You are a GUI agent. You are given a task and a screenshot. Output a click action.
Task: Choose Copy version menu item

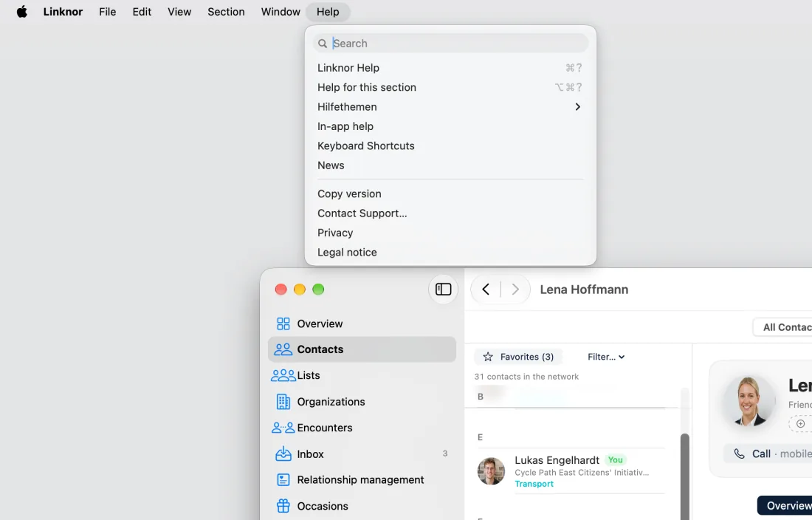coord(450,194)
